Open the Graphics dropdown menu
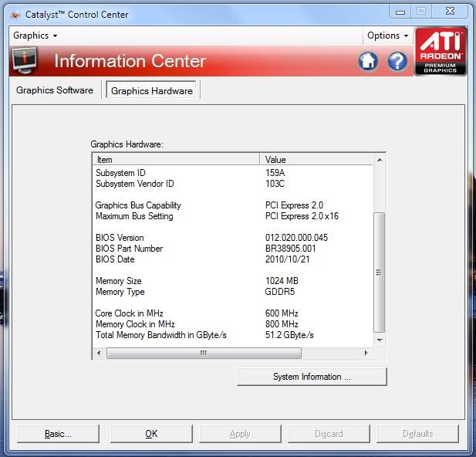The height and width of the screenshot is (457, 476). [35, 36]
